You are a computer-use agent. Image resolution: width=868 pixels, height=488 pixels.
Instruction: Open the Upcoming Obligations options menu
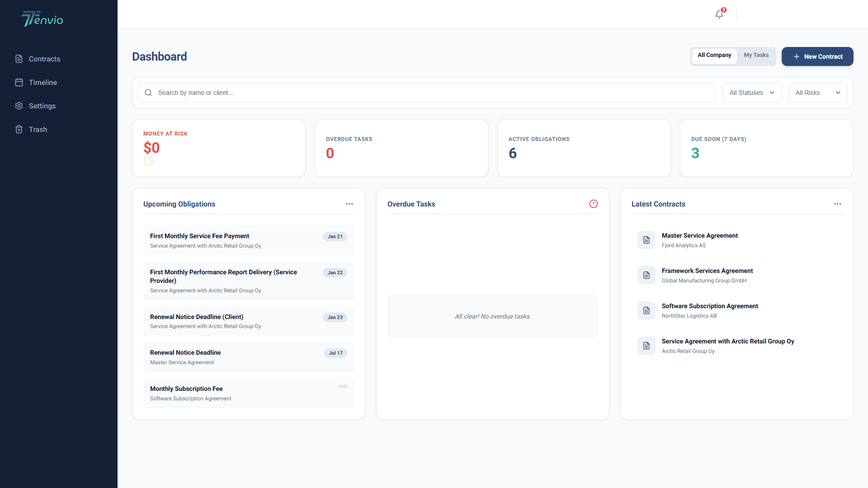[349, 204]
